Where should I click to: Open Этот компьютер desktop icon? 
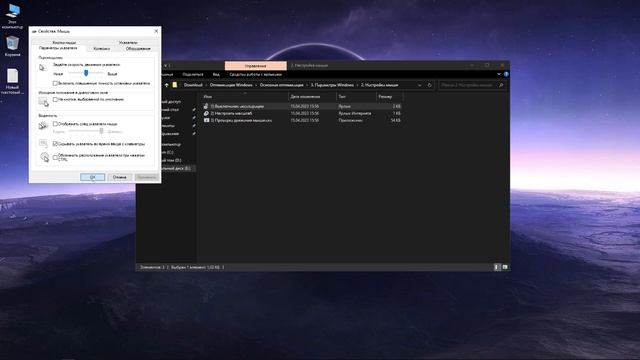coord(13,16)
